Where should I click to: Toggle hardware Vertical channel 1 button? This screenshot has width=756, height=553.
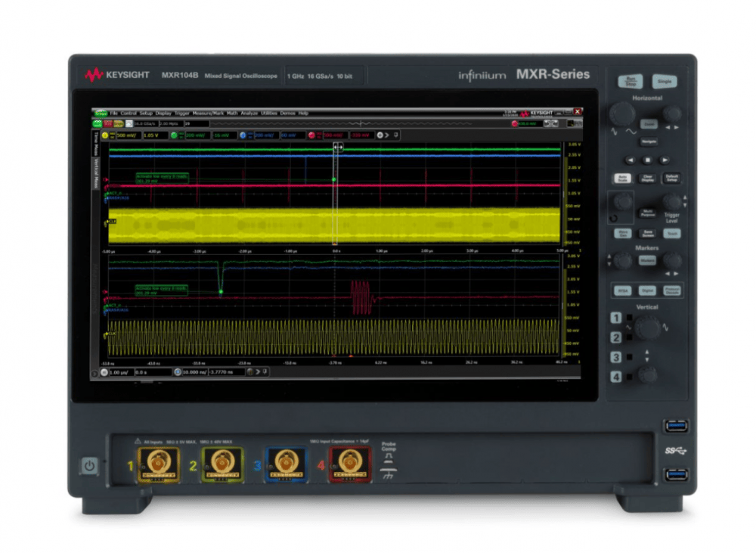click(x=615, y=318)
